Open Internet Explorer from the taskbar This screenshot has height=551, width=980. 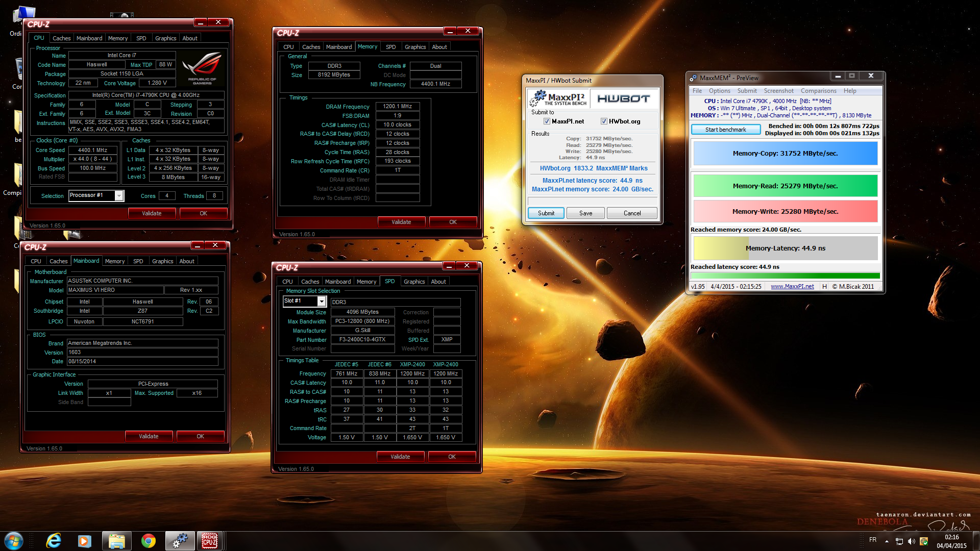(x=53, y=541)
